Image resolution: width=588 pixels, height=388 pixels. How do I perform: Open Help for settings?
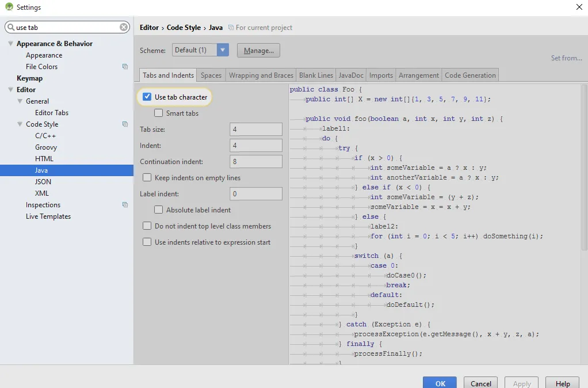[x=563, y=383]
